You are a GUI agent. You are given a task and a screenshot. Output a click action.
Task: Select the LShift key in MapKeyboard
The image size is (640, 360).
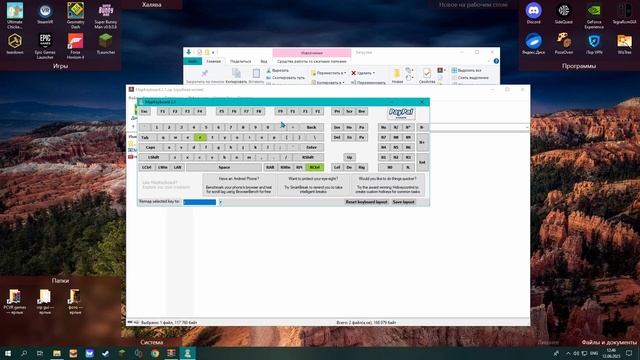pos(153,158)
